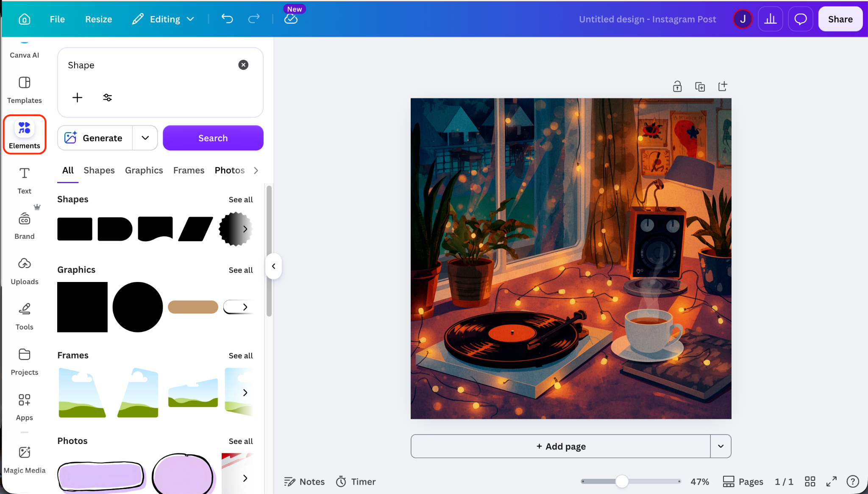Lock the page with padlock icon
The image size is (868, 494).
coord(677,87)
